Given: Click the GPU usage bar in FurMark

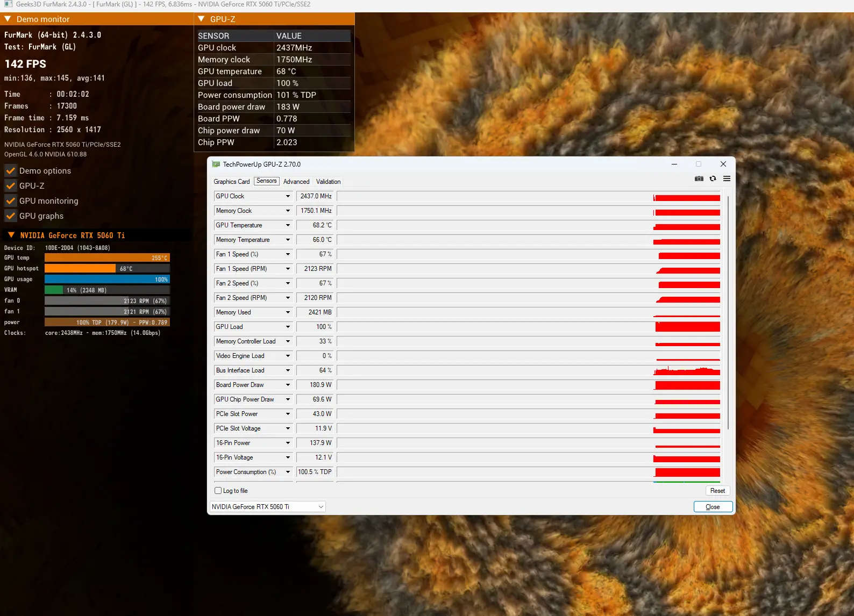Looking at the screenshot, I should click(x=107, y=280).
